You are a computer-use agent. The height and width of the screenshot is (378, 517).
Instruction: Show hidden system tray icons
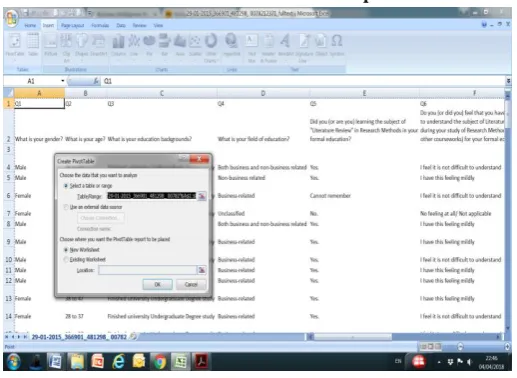pos(439,362)
